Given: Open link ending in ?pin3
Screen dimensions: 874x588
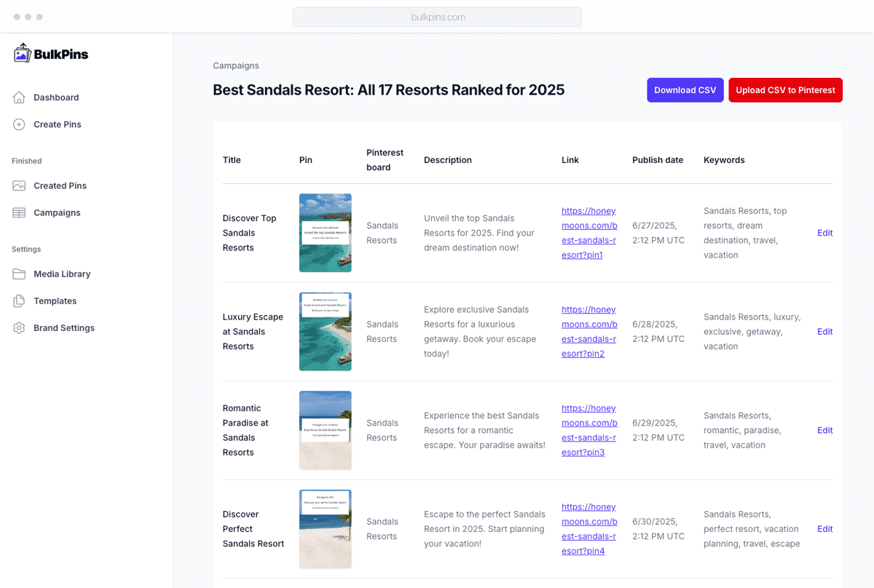Looking at the screenshot, I should [589, 430].
